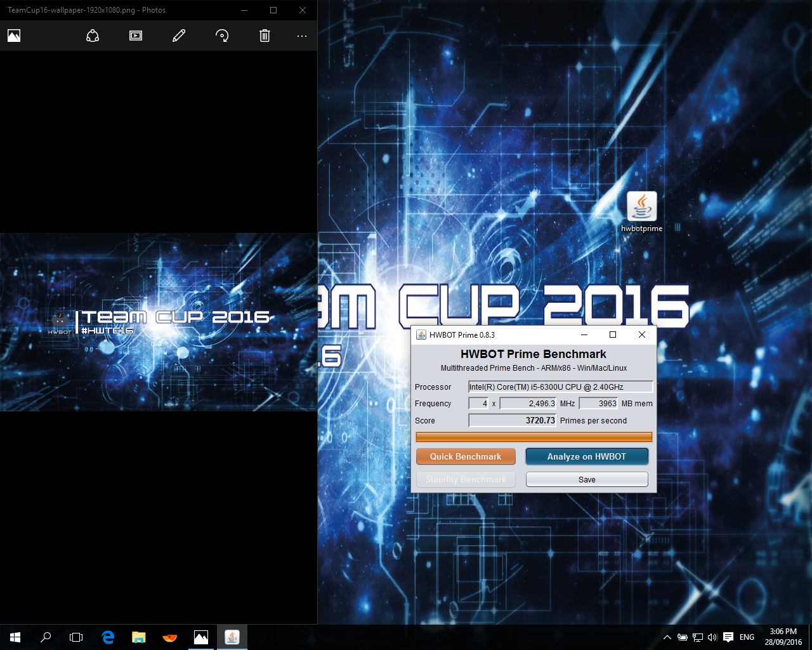Click the 'Primes per second' label

[x=593, y=420]
